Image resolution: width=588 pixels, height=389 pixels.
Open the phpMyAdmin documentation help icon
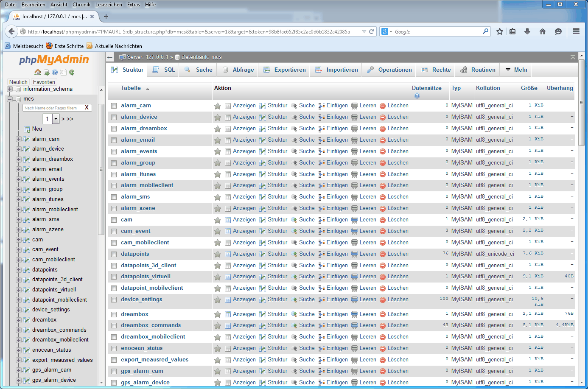pos(55,72)
